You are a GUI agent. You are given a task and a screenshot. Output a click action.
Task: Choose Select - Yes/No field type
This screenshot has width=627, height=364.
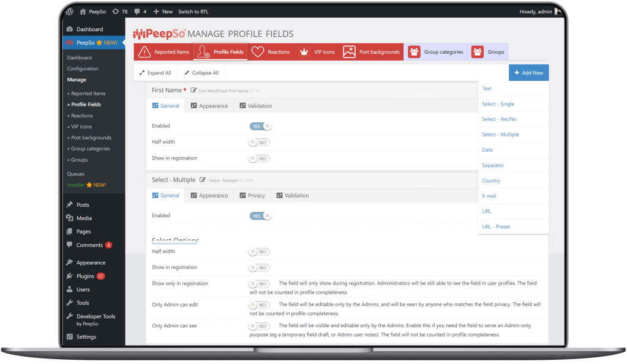click(x=514, y=119)
